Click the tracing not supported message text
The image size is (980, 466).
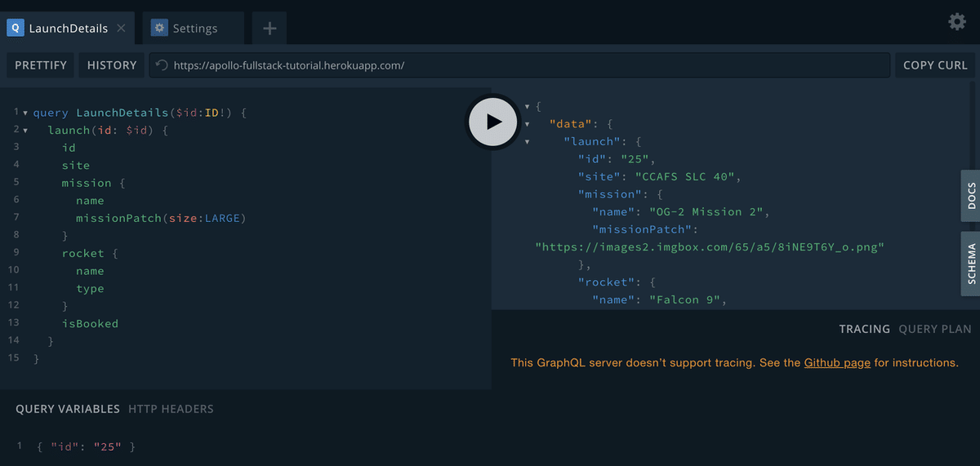[734, 362]
